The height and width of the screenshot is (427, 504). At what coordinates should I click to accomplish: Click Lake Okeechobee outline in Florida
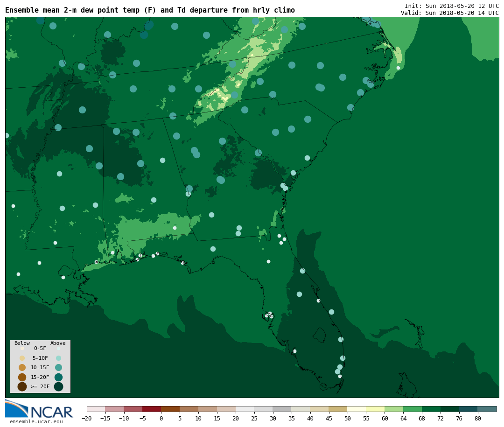pyautogui.click(x=320, y=335)
